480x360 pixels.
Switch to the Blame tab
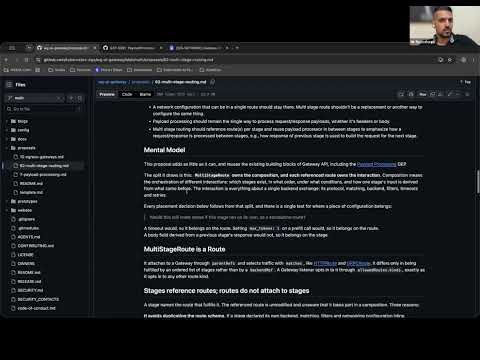145,94
